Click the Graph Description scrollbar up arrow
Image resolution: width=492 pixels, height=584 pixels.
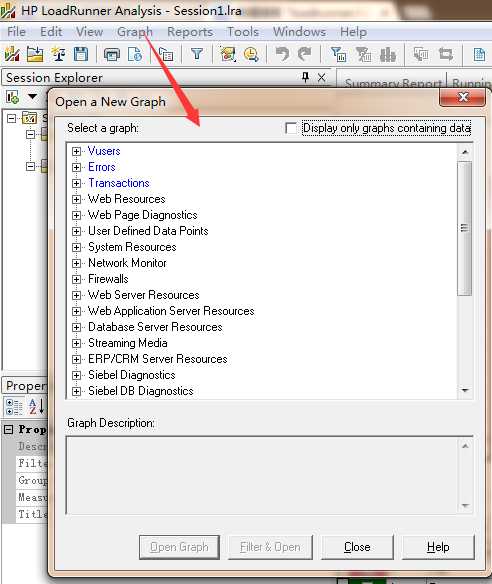pos(465,446)
